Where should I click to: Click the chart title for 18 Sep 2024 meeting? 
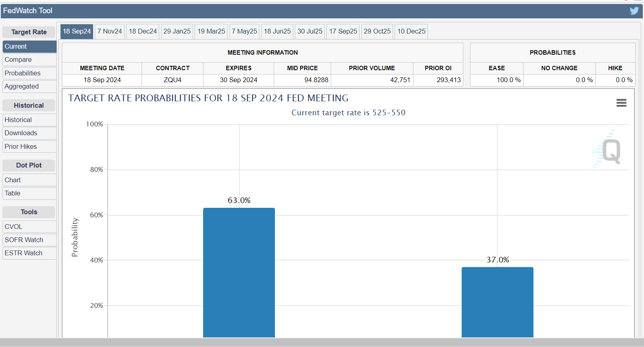tap(208, 98)
